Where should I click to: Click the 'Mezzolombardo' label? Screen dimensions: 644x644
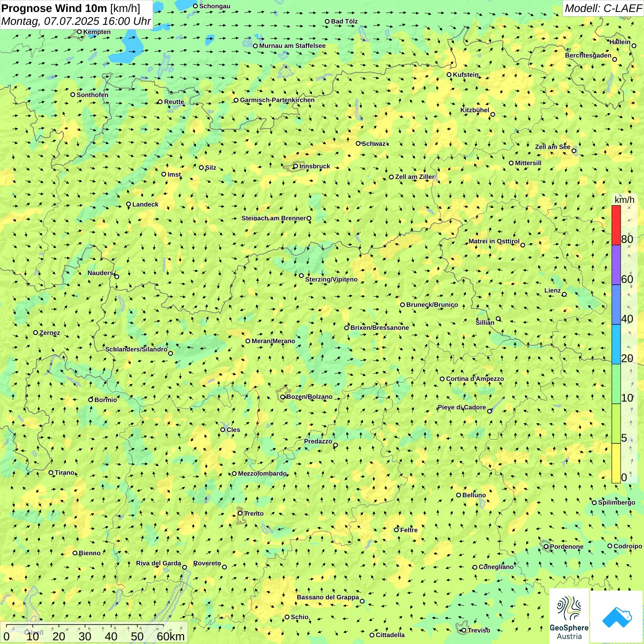click(x=262, y=473)
